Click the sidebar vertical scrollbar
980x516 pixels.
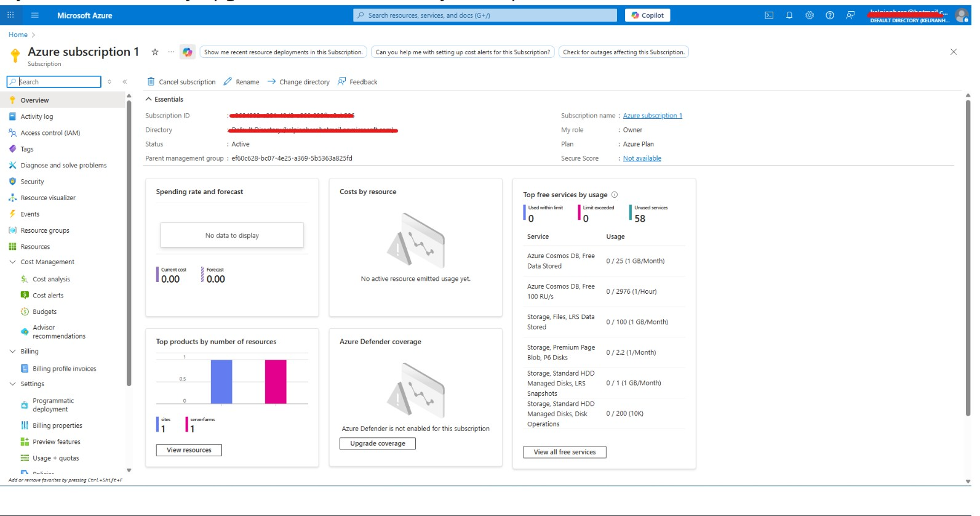[129, 243]
